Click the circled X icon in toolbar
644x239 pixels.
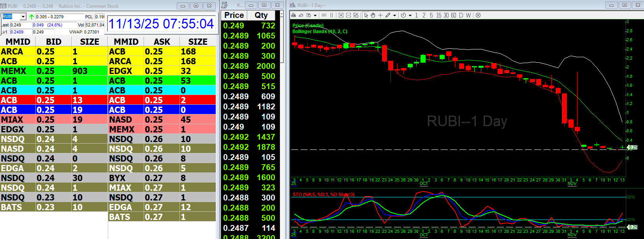(x=478, y=15)
